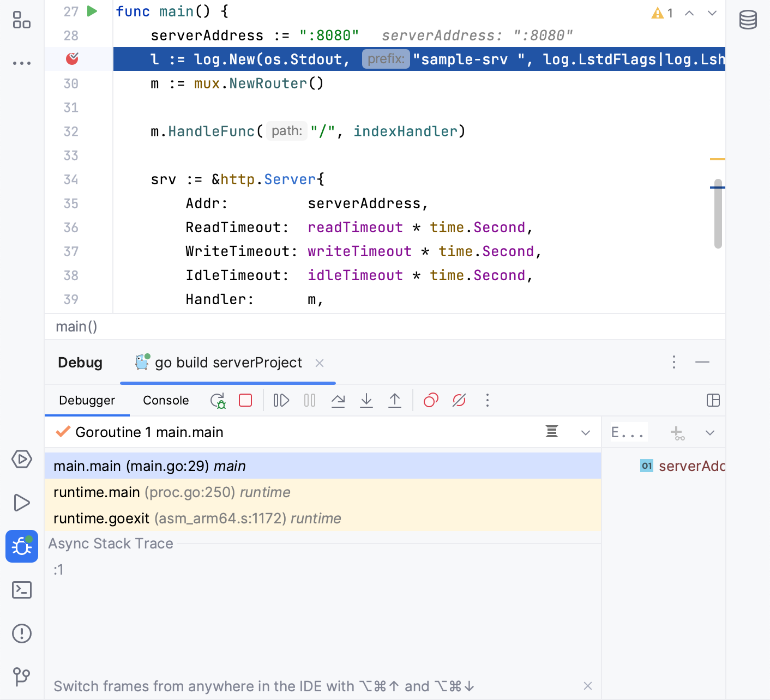Open the Database tool window

click(x=747, y=19)
